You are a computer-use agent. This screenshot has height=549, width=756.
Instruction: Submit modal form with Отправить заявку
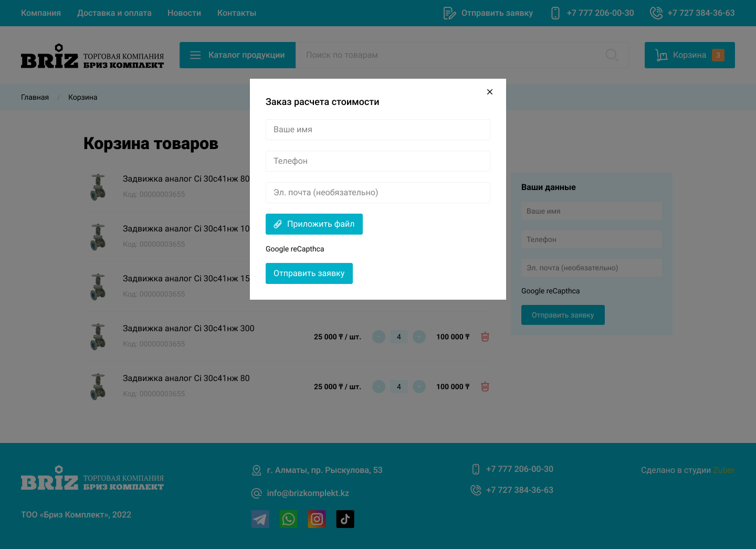[309, 273]
